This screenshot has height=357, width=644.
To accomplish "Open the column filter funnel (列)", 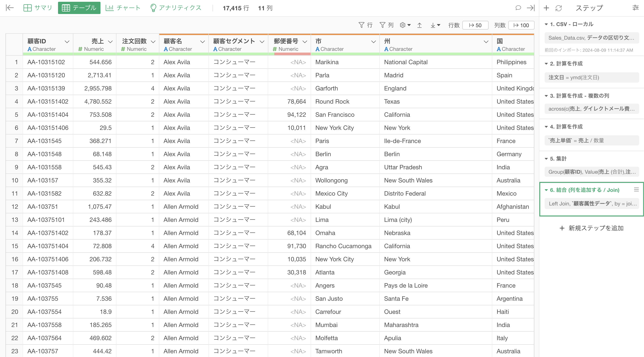I will [x=387, y=25].
